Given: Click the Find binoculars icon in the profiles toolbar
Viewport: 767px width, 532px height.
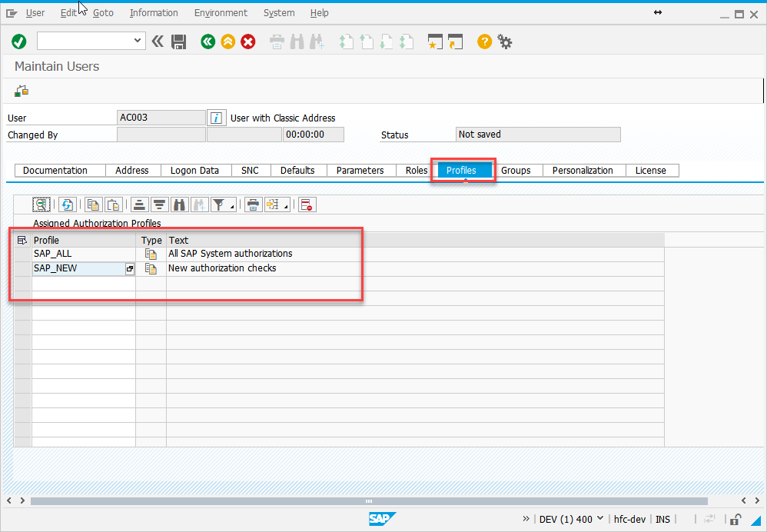Looking at the screenshot, I should 180,204.
